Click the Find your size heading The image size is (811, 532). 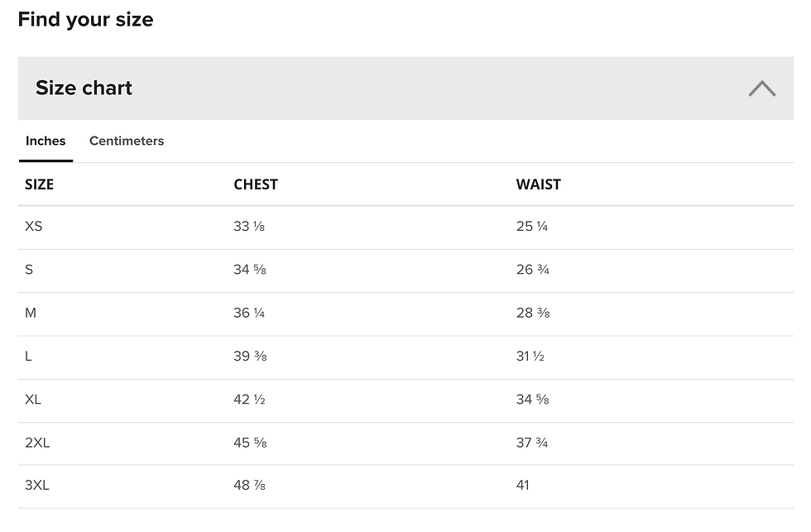pos(86,20)
